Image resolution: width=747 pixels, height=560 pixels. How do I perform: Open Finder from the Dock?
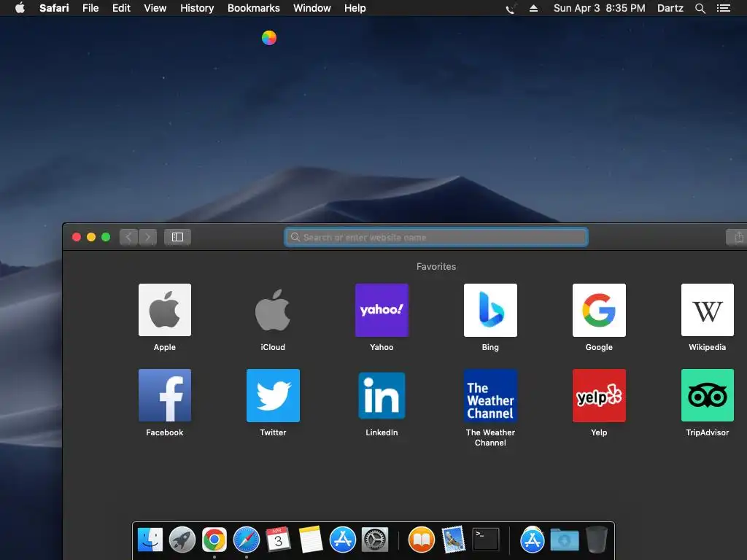150,540
